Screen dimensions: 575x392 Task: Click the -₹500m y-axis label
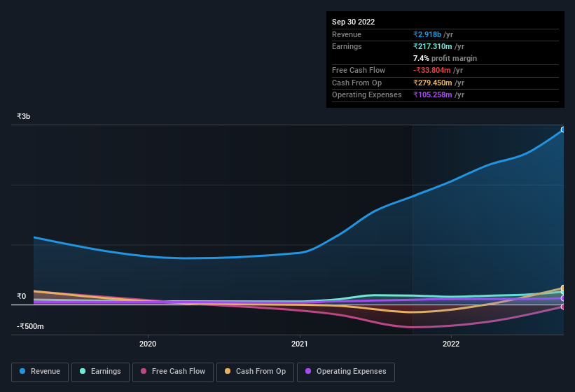coord(30,326)
